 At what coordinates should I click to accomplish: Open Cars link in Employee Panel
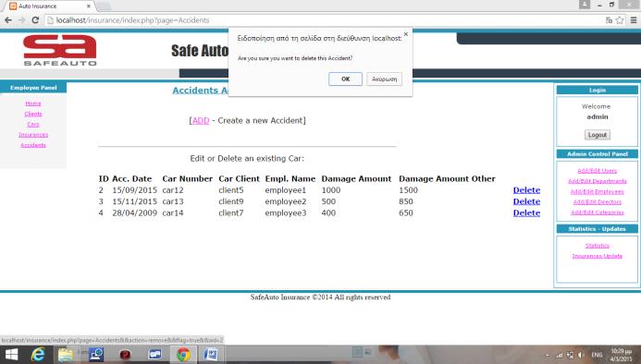(33, 124)
